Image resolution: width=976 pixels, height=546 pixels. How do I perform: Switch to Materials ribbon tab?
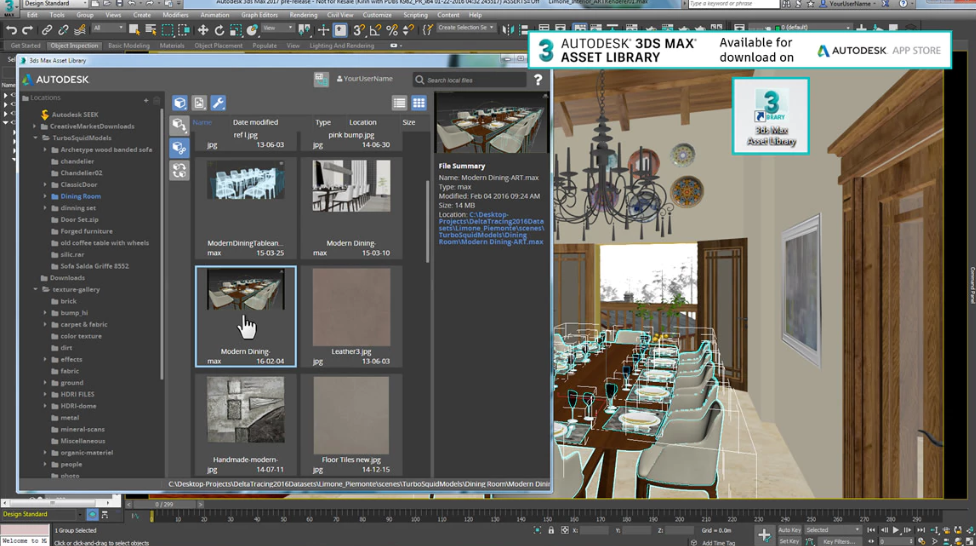click(x=172, y=45)
